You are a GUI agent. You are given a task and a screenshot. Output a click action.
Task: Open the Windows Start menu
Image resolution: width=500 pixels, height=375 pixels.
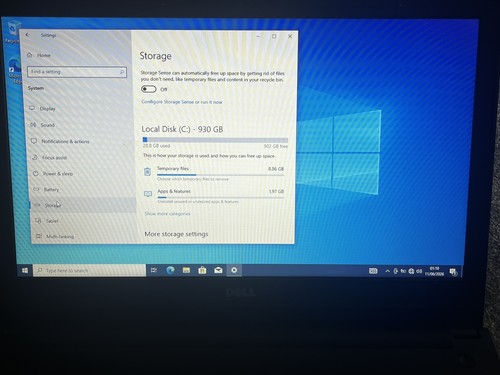coord(25,270)
